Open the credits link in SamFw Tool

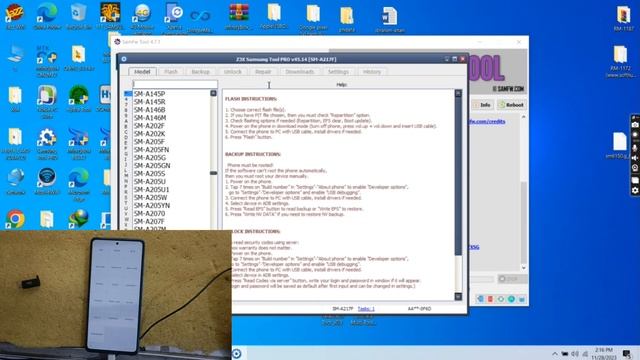487,121
